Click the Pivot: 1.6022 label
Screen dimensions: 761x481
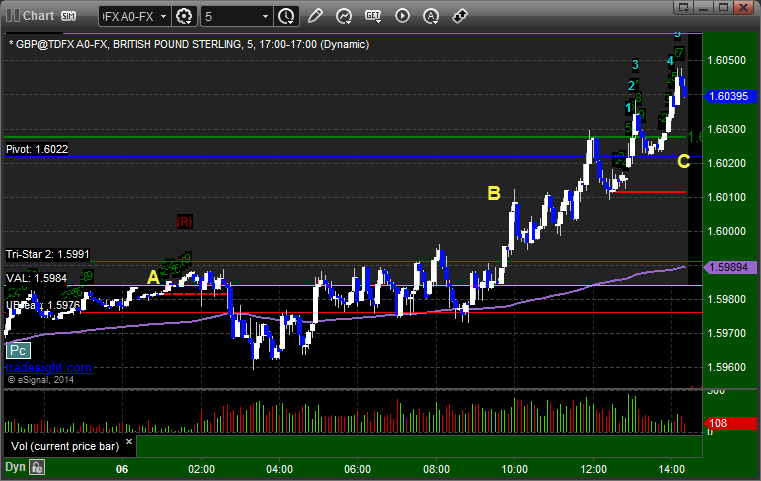coord(37,149)
